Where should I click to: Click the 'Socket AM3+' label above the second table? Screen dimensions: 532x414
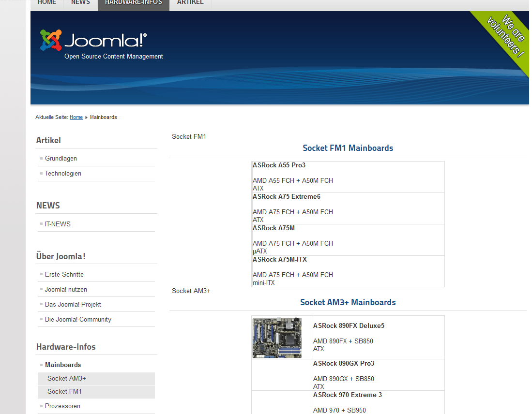tap(191, 291)
